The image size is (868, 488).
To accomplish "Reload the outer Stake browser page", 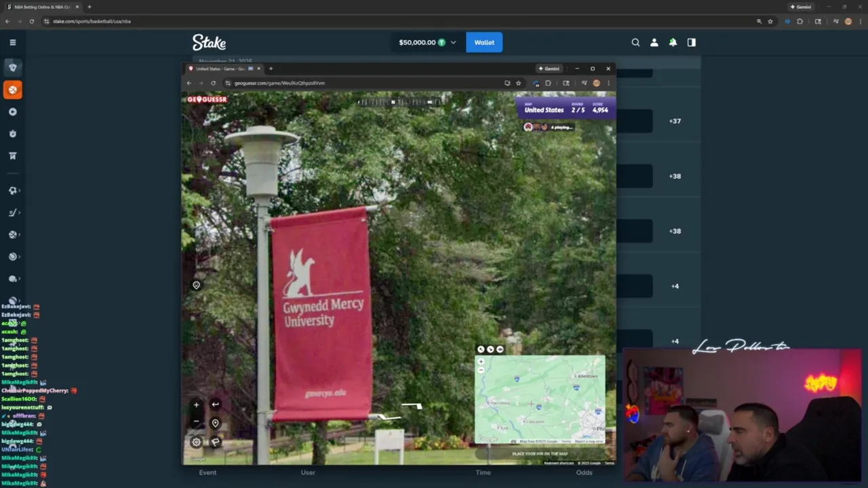I will click(31, 21).
